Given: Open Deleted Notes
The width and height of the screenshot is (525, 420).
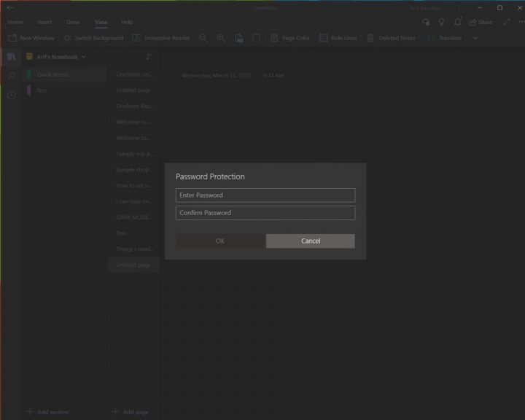Looking at the screenshot, I should click(391, 38).
